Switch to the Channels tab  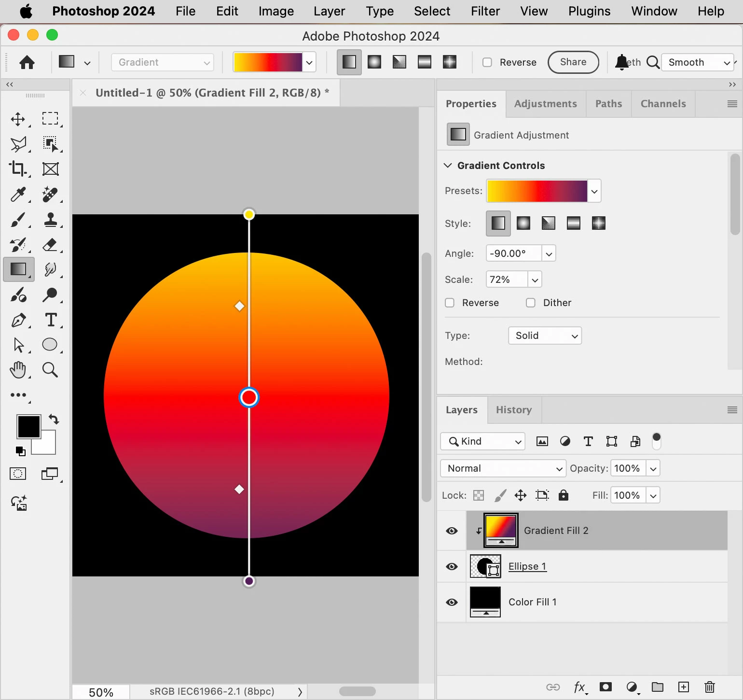(663, 104)
